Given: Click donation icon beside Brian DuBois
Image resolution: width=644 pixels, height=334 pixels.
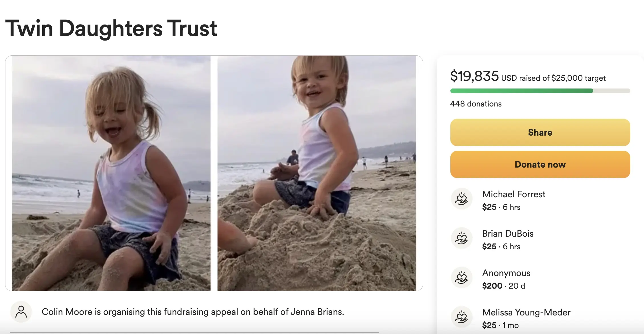Looking at the screenshot, I should [x=461, y=238].
